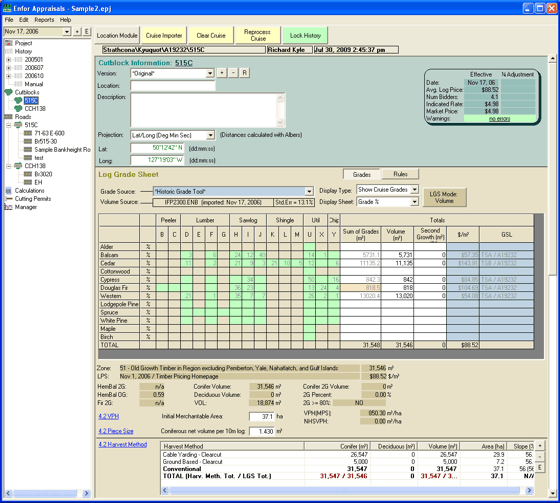Click the plus button beside the date dropdown
The height and width of the screenshot is (503, 560).
pos(77,32)
